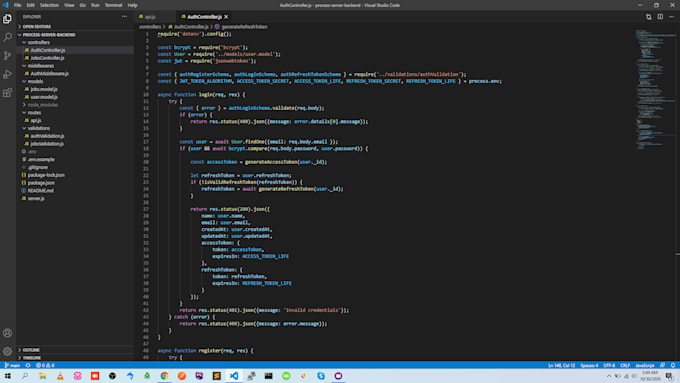This screenshot has width=680, height=383.
Task: Open Windows action center notifications
Action: (x=670, y=376)
